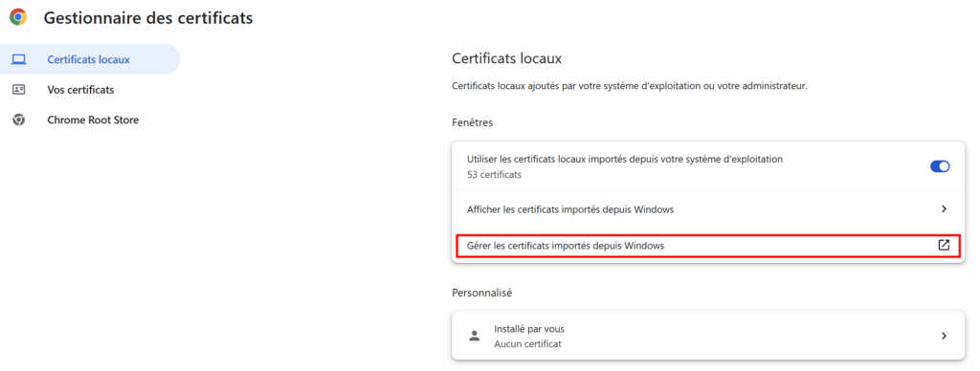Screen dimensions: 980x371
Task: Click the 53 certificats count text
Action: click(x=495, y=175)
